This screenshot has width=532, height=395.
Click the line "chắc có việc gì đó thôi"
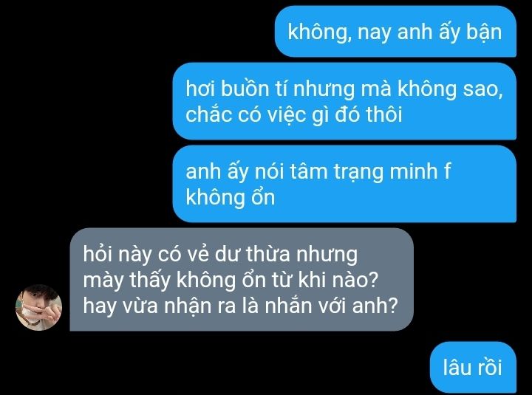(294, 114)
